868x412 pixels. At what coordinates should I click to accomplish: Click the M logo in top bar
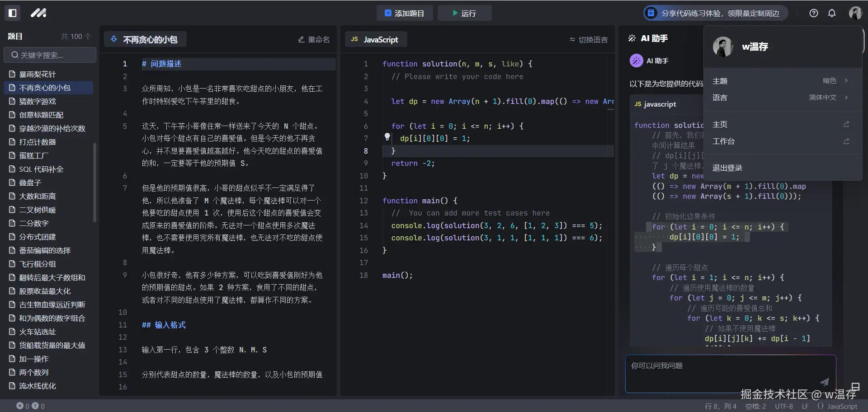coord(38,13)
